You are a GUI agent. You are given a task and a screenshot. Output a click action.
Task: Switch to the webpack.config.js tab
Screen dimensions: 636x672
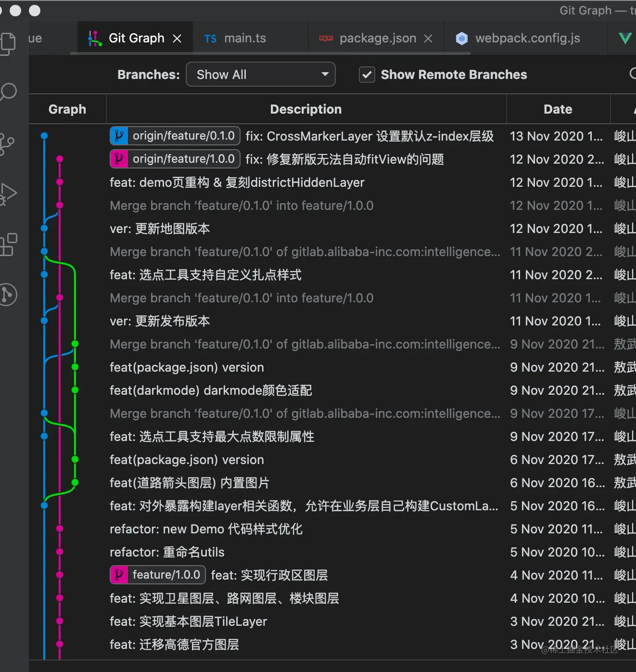pos(526,38)
